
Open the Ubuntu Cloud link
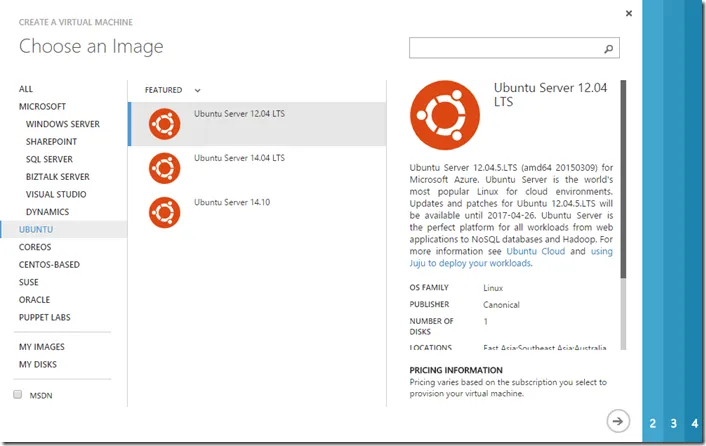tap(535, 252)
